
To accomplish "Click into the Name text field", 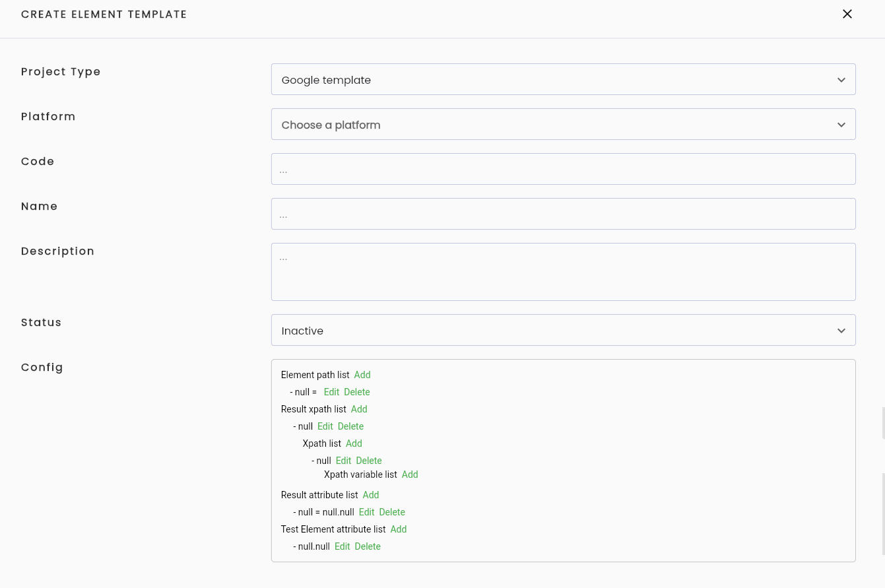I will click(563, 214).
